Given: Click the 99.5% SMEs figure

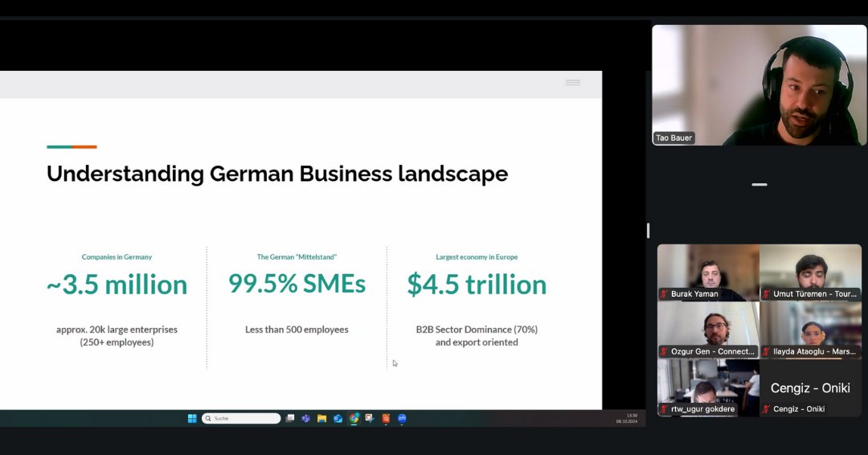Looking at the screenshot, I should click(x=297, y=284).
